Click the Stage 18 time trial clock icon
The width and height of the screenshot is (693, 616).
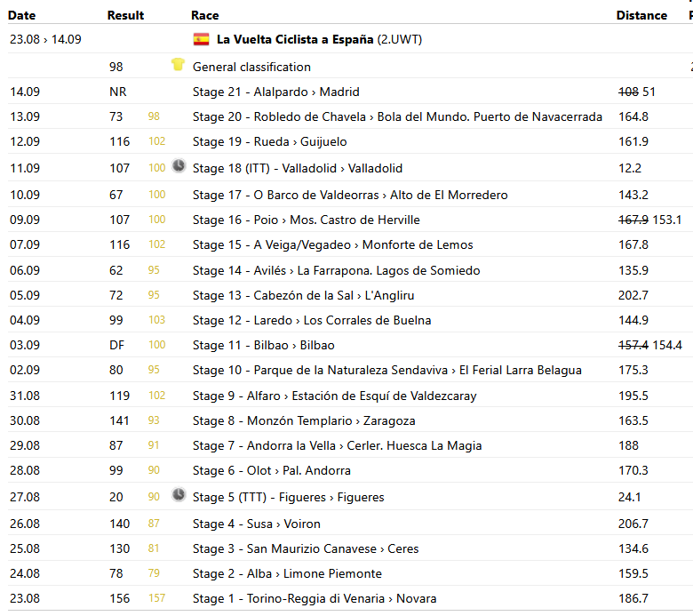coord(178,166)
